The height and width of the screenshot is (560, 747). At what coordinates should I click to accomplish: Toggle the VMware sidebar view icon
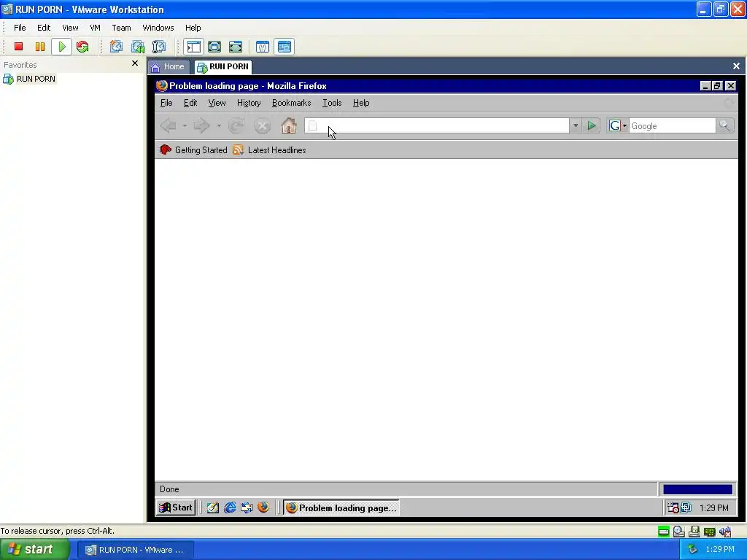pos(194,47)
